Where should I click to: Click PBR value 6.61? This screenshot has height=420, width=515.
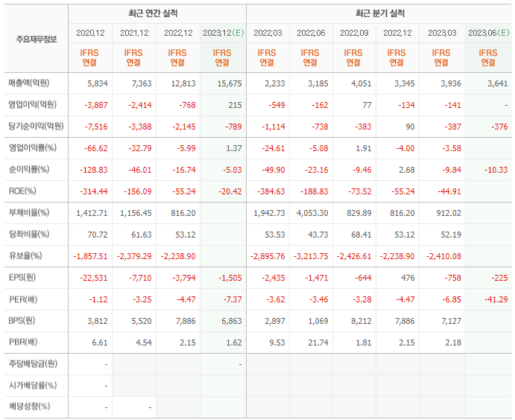click(x=100, y=343)
